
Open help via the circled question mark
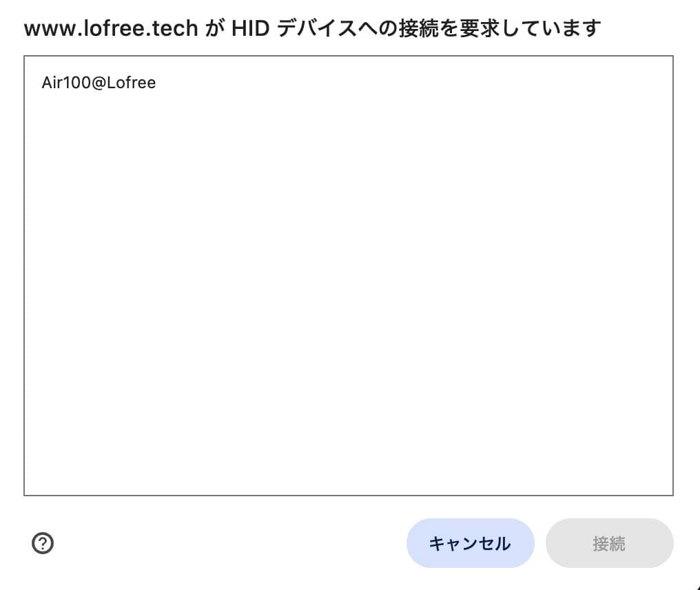pos(43,543)
